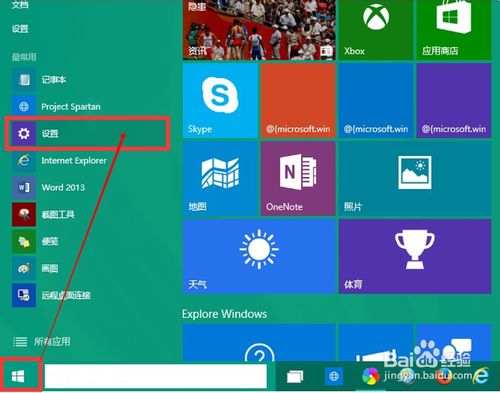The width and height of the screenshot is (500, 393).
Task: Open Project Spartan globe icon on taskbar
Action: pyautogui.click(x=334, y=376)
